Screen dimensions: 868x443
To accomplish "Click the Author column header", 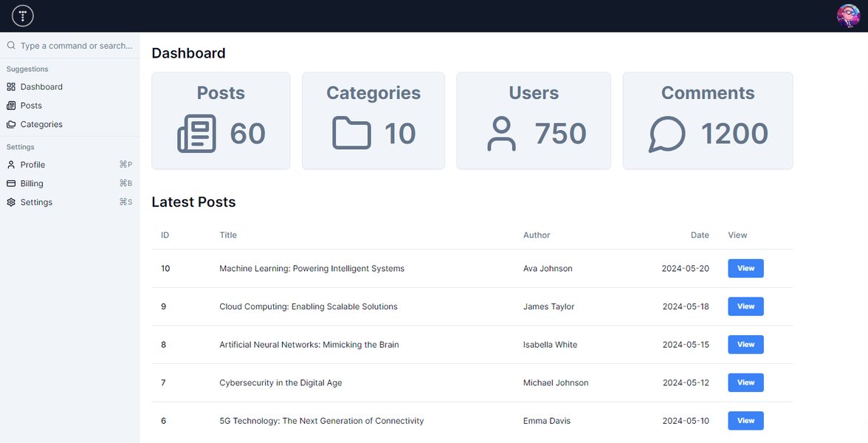I will (x=537, y=236).
